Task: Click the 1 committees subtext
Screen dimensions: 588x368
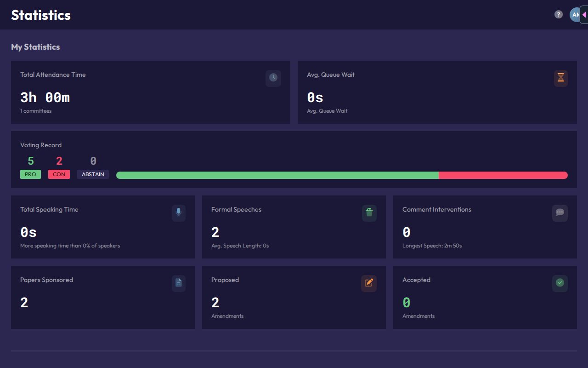Action: [36, 111]
